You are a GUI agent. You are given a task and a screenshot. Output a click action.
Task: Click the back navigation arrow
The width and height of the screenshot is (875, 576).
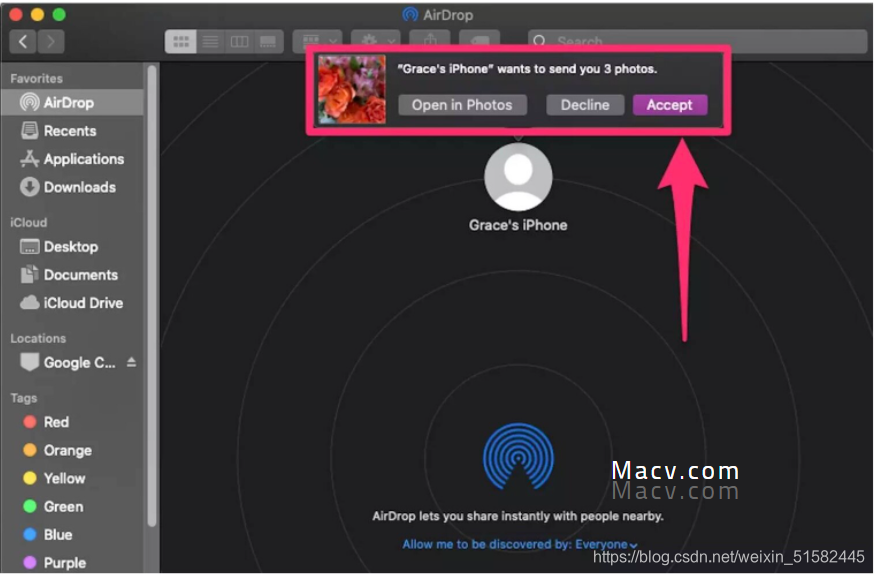click(x=23, y=41)
